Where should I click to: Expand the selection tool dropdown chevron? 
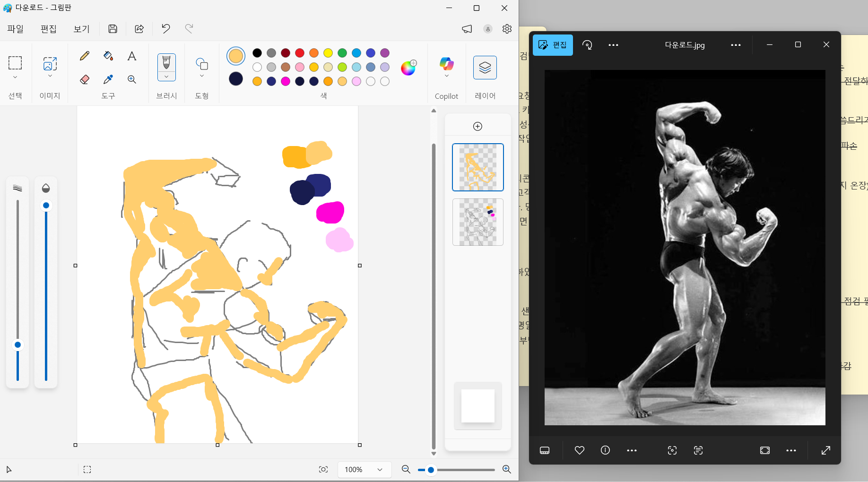coord(15,77)
